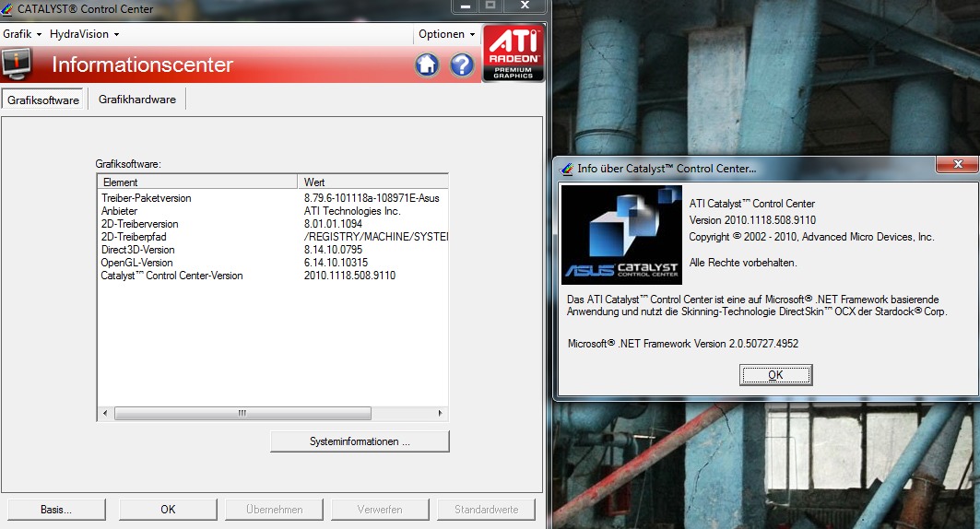The height and width of the screenshot is (529, 980).
Task: Click the Copyright 2002 - 2010 AMD line
Action: [x=811, y=237]
